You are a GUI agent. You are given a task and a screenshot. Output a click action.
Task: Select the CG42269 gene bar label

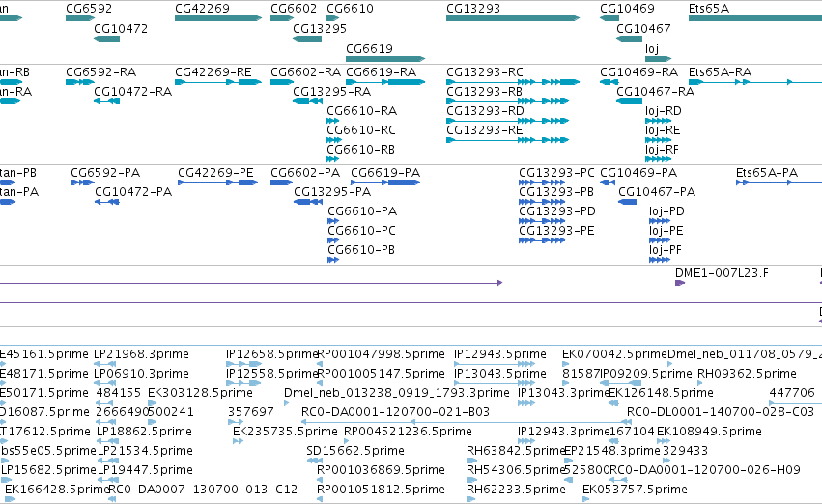(x=202, y=9)
